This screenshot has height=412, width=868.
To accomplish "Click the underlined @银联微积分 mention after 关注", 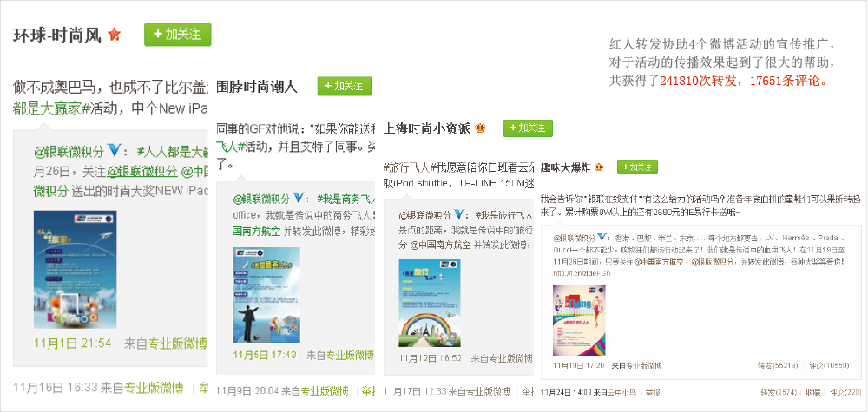I will click(142, 171).
